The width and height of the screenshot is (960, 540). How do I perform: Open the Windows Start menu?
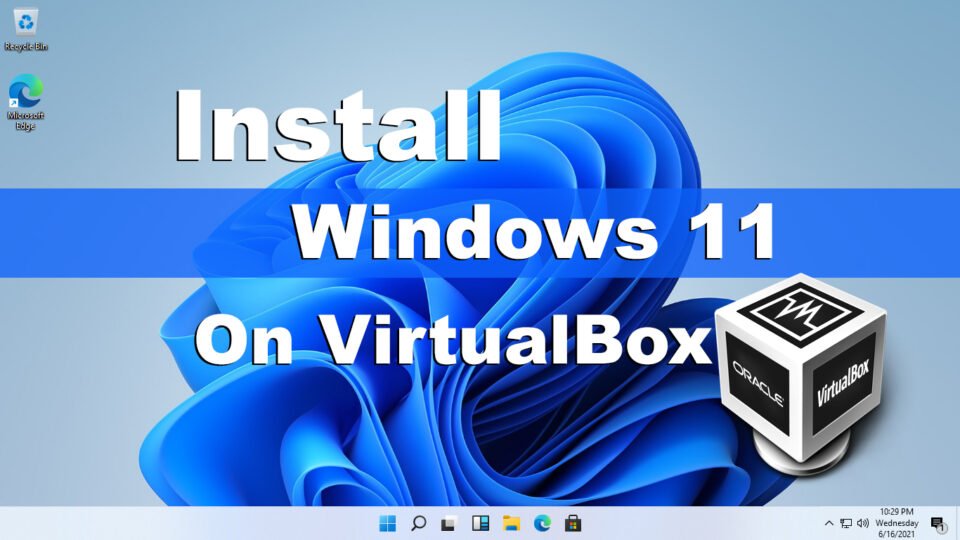(x=388, y=523)
